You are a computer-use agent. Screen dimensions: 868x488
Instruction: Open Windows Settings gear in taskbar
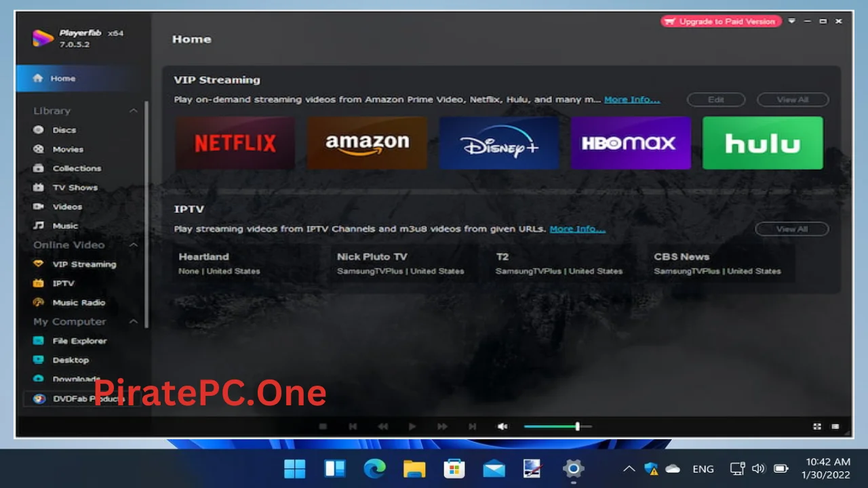574,468
